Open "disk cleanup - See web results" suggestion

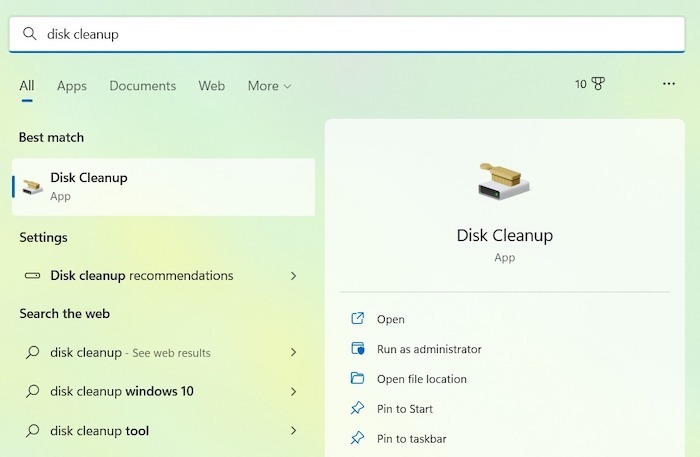tap(163, 353)
